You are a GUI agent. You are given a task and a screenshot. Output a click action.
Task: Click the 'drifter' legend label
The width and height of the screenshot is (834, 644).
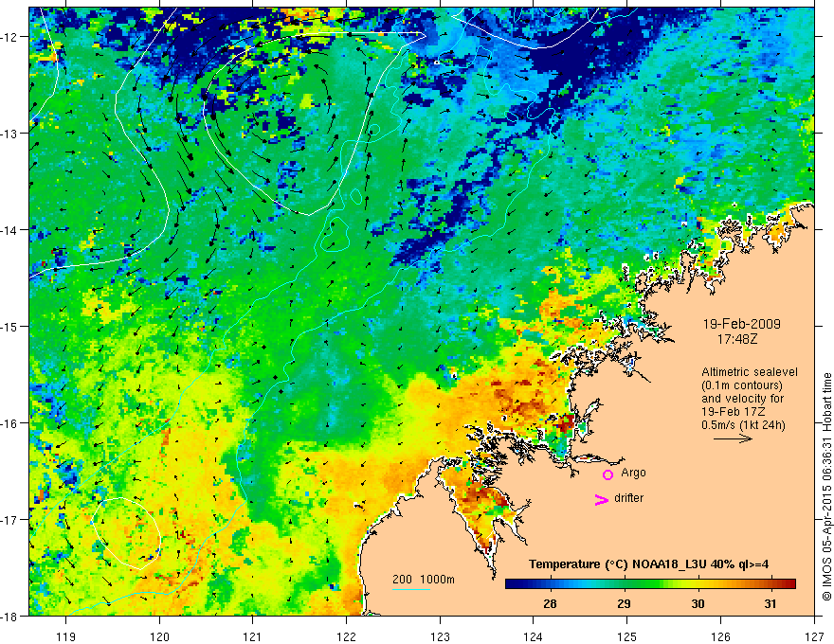click(x=628, y=498)
